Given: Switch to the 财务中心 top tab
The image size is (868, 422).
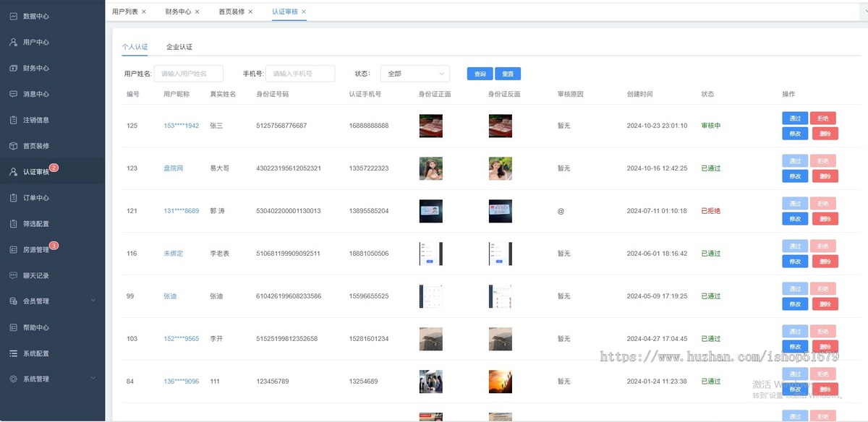Looking at the screenshot, I should [x=178, y=12].
